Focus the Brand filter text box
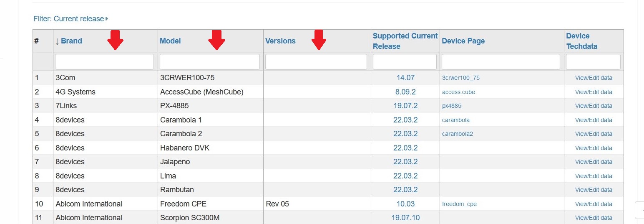Screen dimensions: 644x224 (104, 62)
